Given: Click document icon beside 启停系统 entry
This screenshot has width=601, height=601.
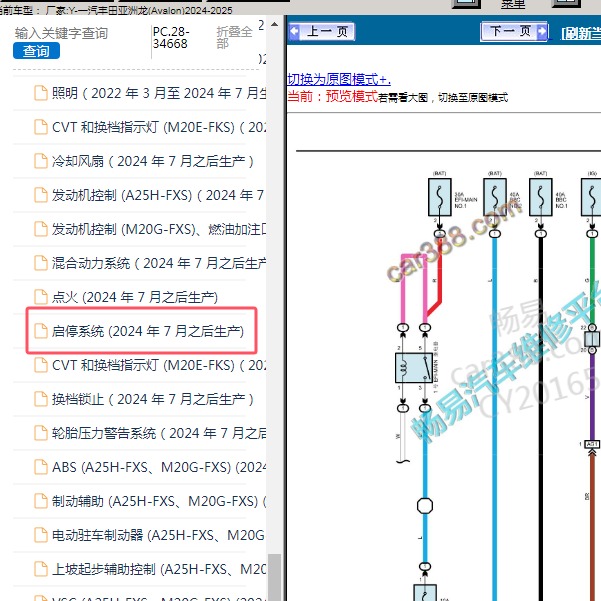Looking at the screenshot, I should pyautogui.click(x=41, y=331).
